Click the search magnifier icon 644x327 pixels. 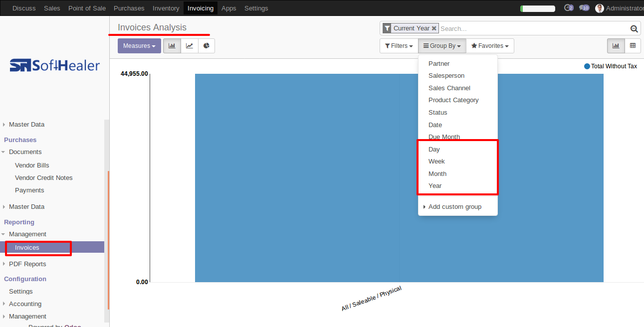coord(634,29)
